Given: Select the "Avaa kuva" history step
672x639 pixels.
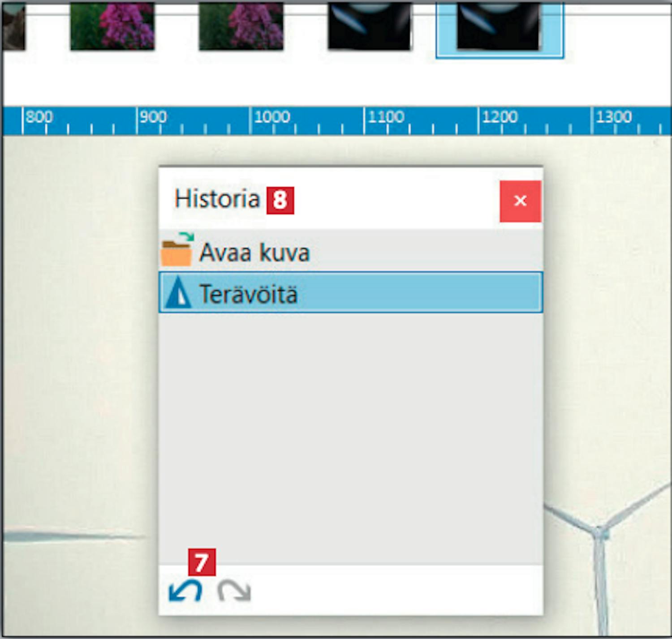Looking at the screenshot, I should point(351,251).
